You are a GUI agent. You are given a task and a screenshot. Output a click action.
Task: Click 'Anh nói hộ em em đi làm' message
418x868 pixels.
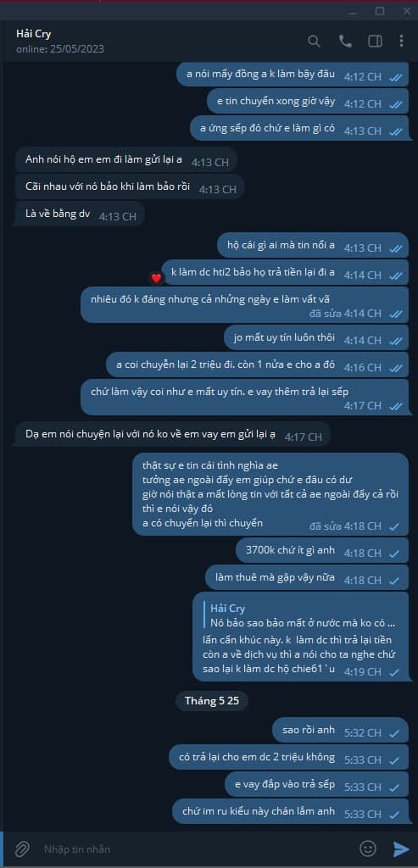(126, 162)
